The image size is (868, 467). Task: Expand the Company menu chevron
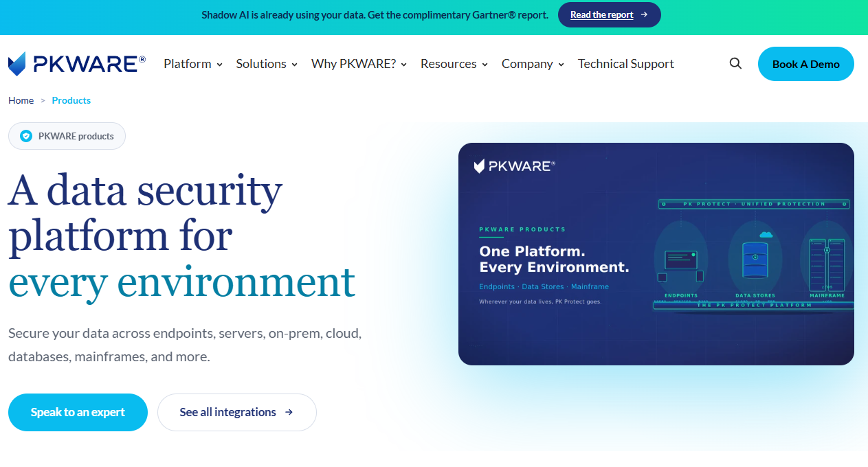(x=561, y=65)
